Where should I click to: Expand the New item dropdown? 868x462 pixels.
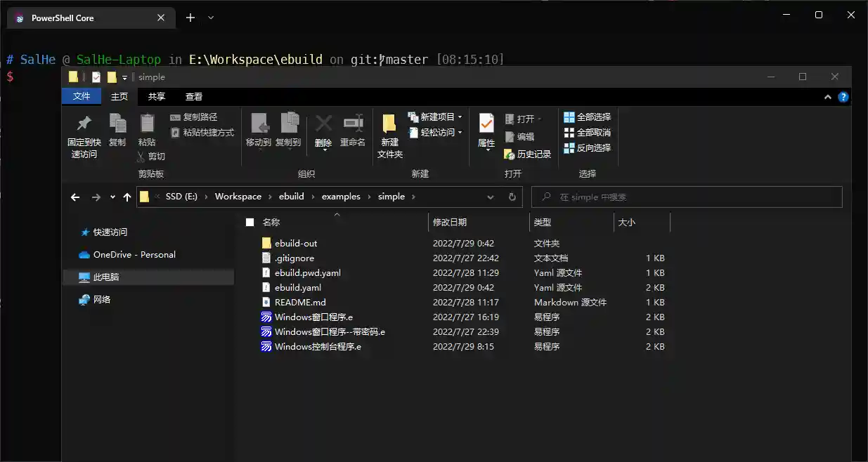(x=460, y=117)
